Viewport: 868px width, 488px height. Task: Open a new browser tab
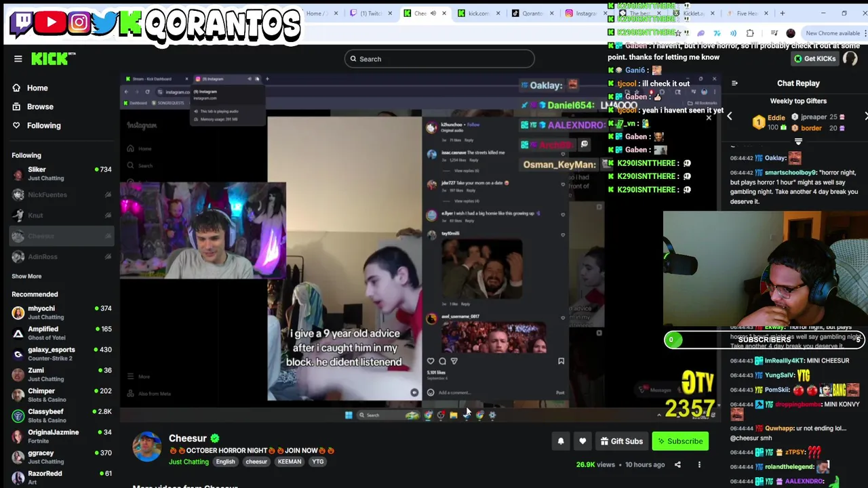click(x=783, y=13)
